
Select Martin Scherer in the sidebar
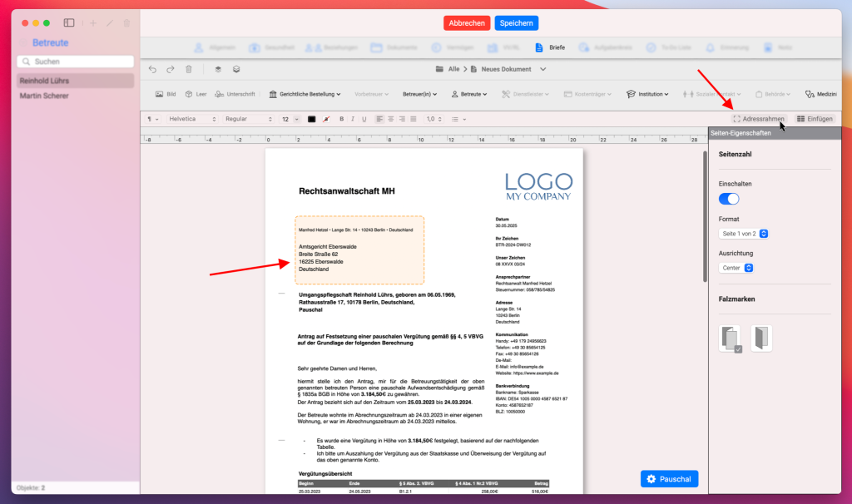(x=76, y=96)
